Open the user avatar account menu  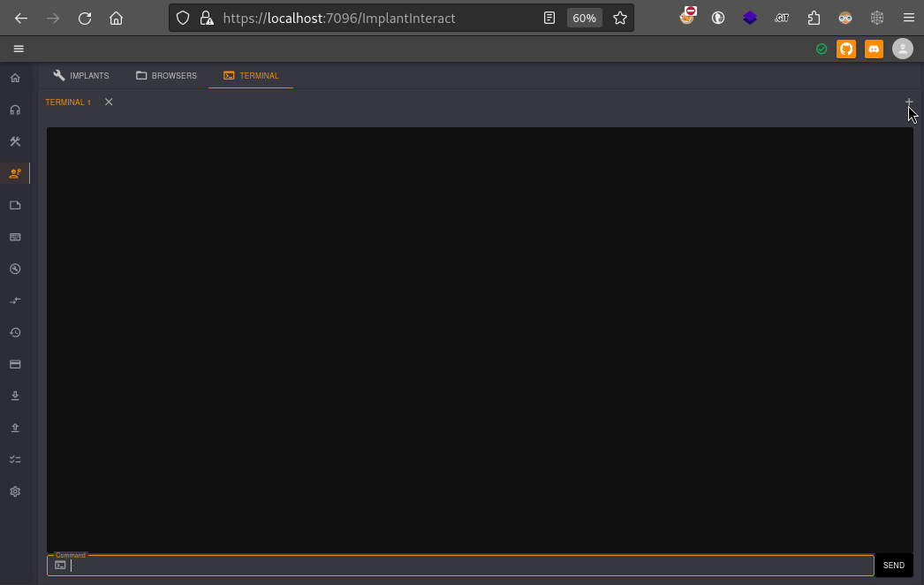[x=902, y=49]
